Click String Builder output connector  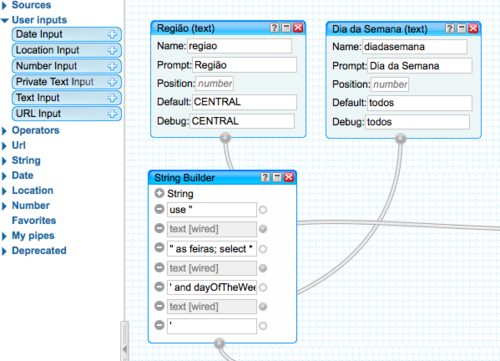pos(219,343)
